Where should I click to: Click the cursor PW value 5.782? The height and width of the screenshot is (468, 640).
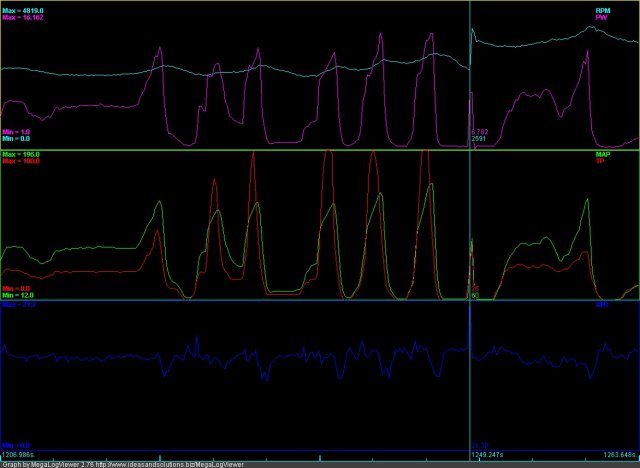479,132
